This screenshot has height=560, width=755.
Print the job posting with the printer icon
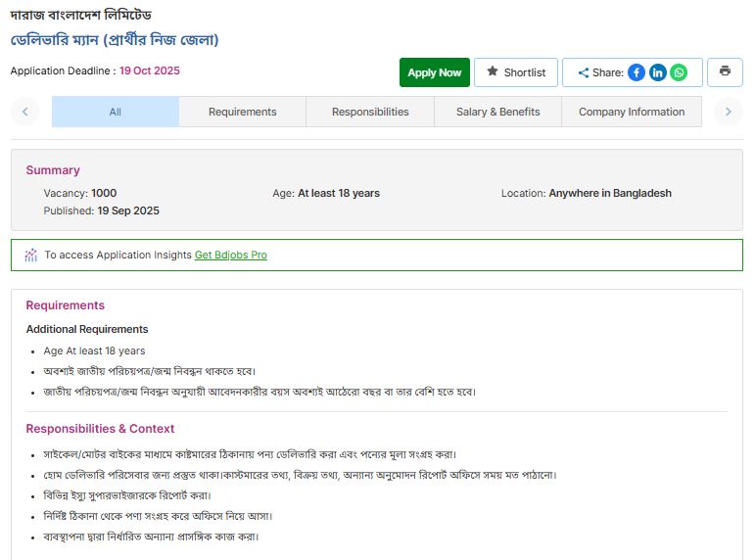click(725, 71)
